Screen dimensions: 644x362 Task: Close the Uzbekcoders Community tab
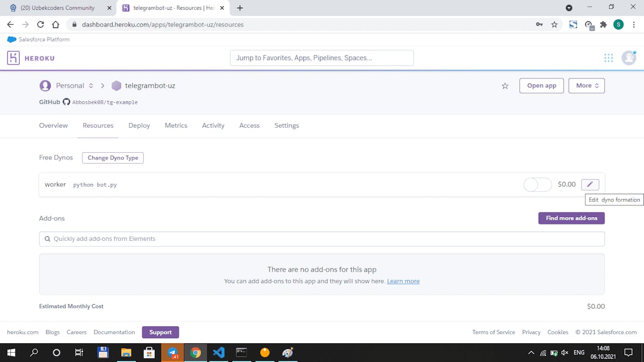(109, 8)
